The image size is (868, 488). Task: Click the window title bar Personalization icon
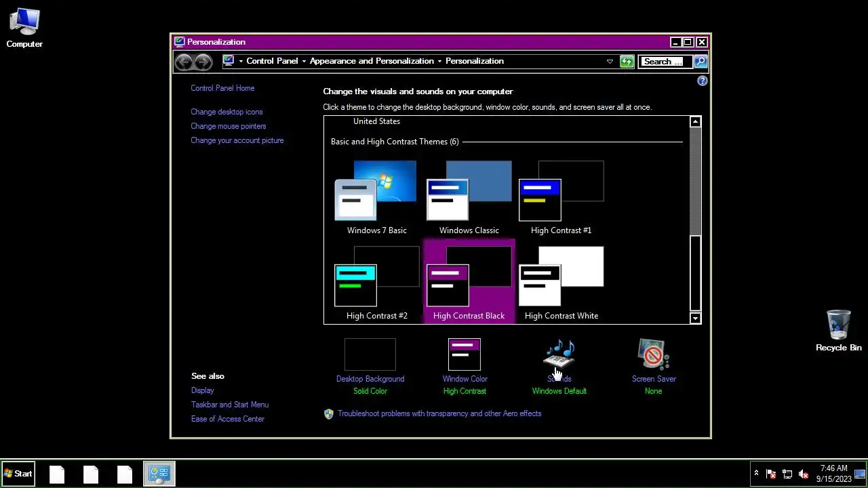pyautogui.click(x=179, y=42)
